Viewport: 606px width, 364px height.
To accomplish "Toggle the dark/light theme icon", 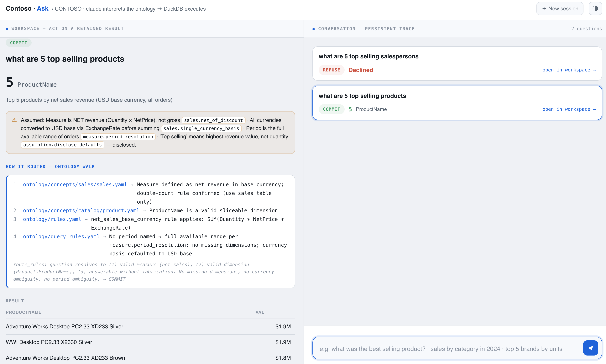I will click(595, 9).
